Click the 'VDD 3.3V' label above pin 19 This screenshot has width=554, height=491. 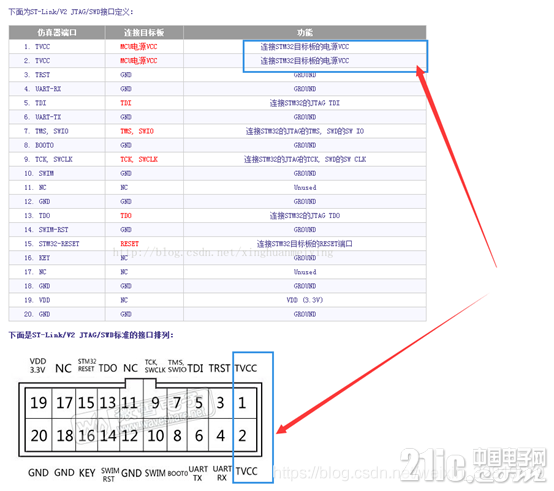click(37, 366)
